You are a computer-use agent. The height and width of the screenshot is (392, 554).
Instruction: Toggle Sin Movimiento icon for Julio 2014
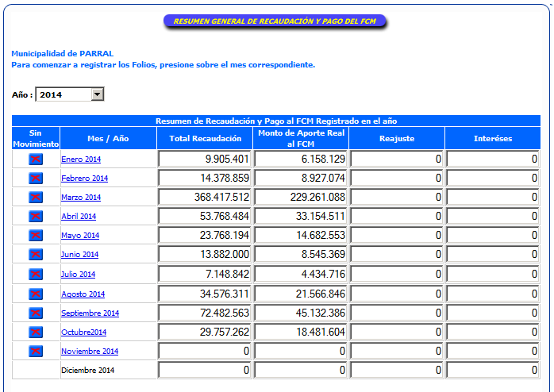[36, 275]
